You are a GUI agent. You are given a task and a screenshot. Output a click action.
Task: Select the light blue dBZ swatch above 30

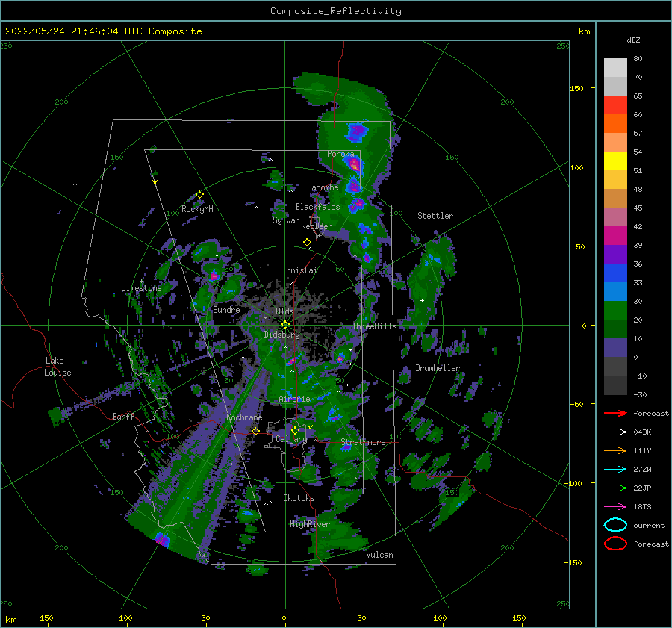615,291
